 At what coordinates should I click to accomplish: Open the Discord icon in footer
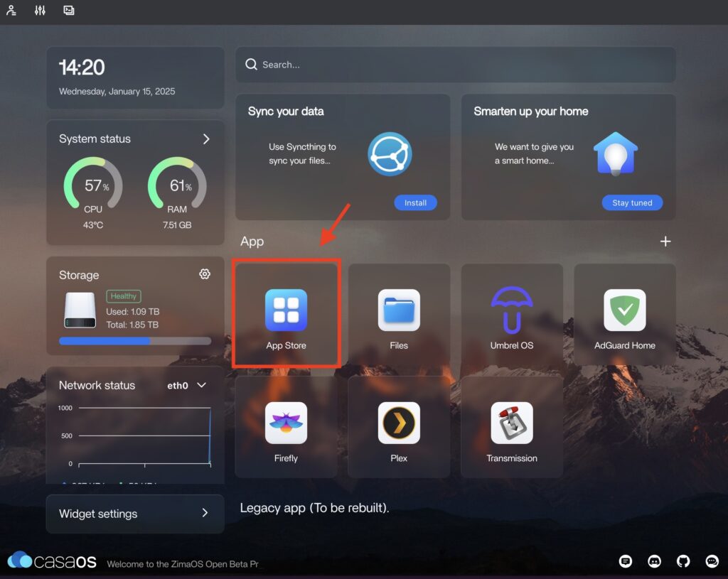(654, 561)
